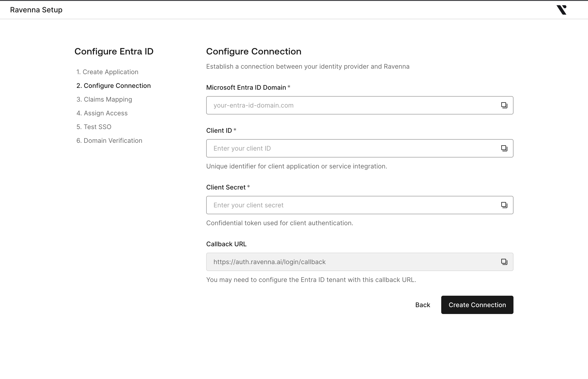This screenshot has height=379, width=588.
Task: Copy the Callback URL to clipboard
Action: pos(504,262)
